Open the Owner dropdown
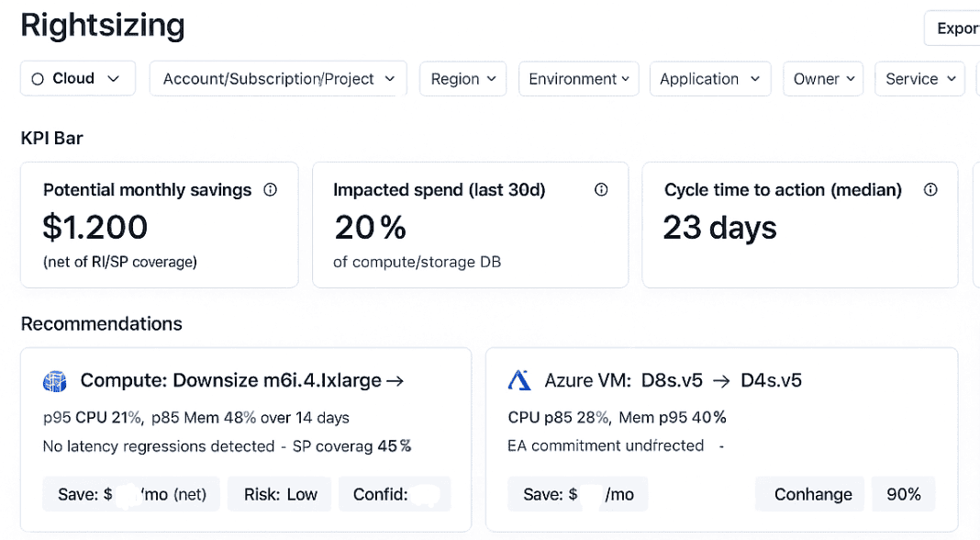The width and height of the screenshot is (980, 540). 822,78
